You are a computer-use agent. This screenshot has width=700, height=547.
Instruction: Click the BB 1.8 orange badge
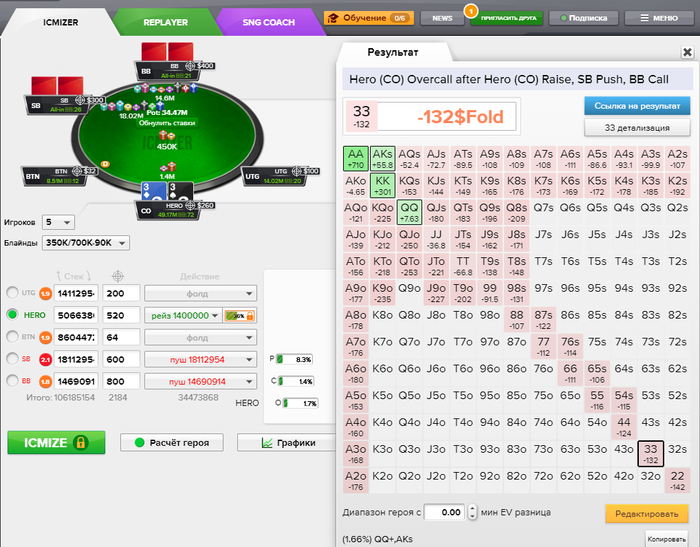click(x=46, y=381)
